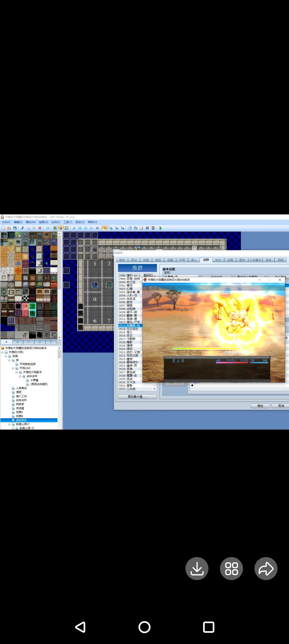Select tileset tab B

pyautogui.click(x=18, y=342)
